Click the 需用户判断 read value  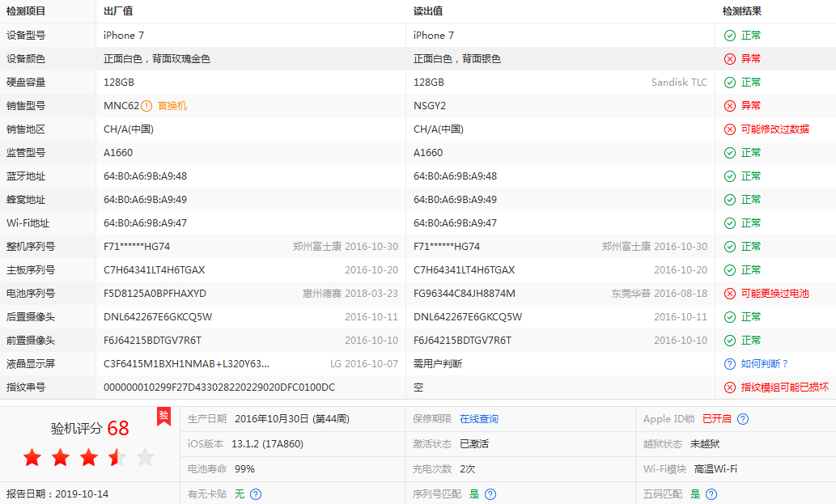[x=438, y=364]
